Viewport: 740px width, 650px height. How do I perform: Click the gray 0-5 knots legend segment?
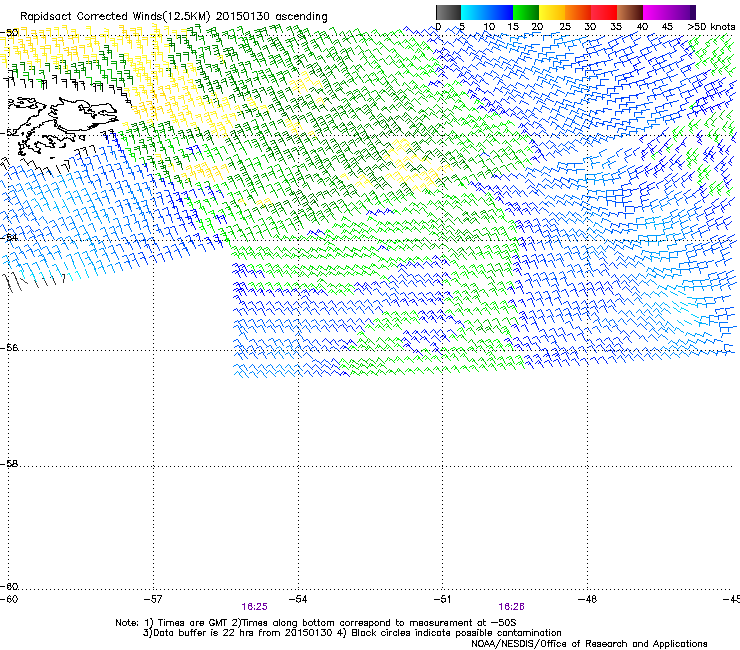[448, 12]
